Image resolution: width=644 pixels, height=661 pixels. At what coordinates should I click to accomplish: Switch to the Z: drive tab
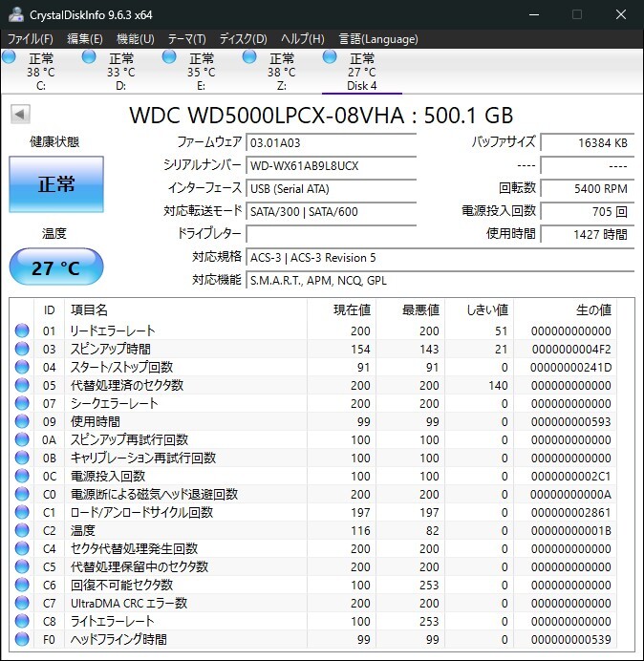pyautogui.click(x=281, y=71)
